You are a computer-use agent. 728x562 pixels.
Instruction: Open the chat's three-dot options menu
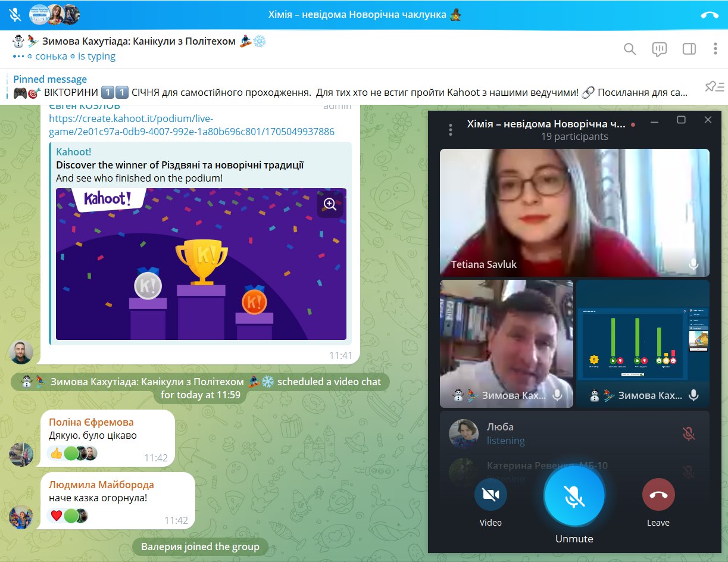715,49
